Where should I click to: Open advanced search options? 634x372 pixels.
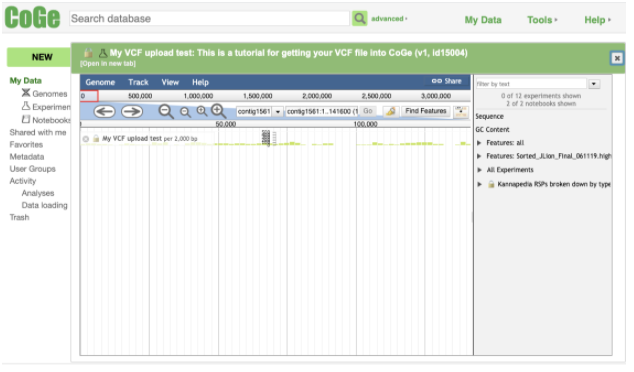tap(389, 19)
